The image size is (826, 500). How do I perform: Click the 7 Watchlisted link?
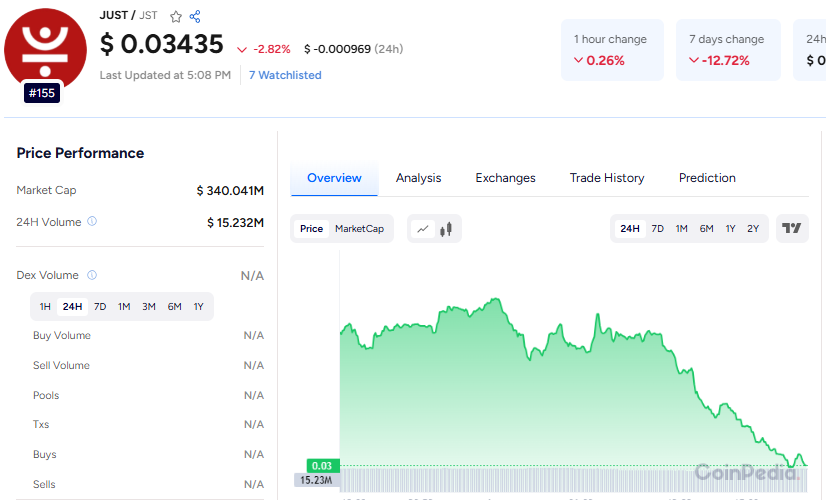pos(285,75)
